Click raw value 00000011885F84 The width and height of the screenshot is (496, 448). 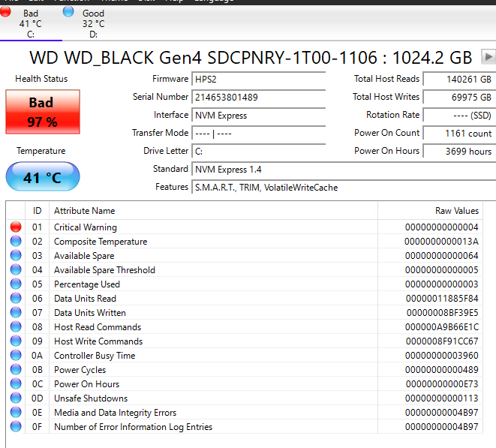point(442,299)
